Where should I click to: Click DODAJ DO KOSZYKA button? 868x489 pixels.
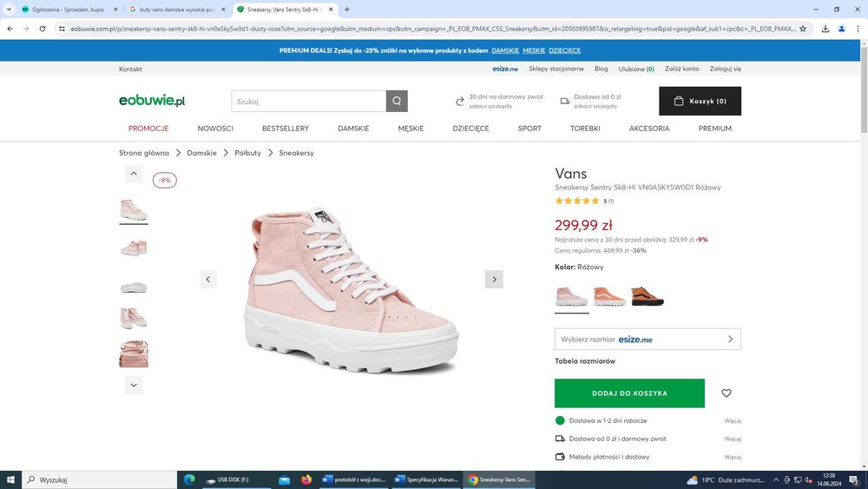point(629,393)
